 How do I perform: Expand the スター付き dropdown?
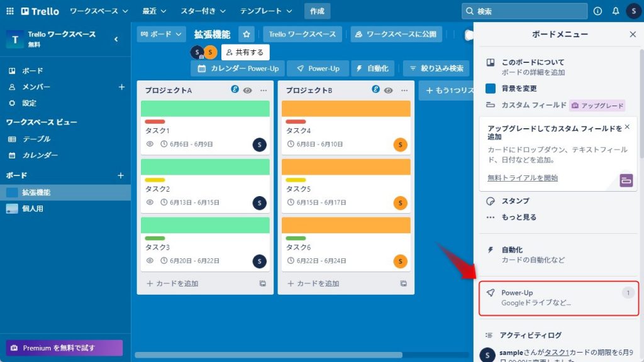tap(203, 11)
